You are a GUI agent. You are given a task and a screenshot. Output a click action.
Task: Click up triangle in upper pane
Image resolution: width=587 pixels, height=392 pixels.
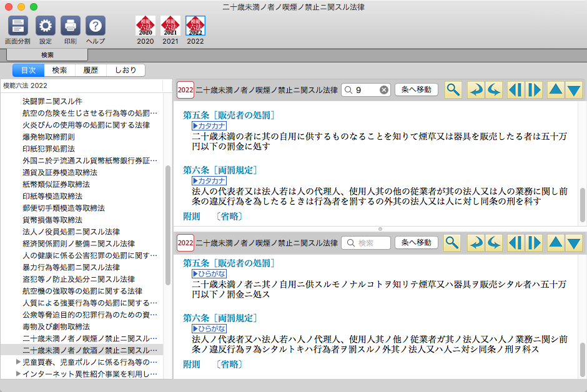[555, 90]
